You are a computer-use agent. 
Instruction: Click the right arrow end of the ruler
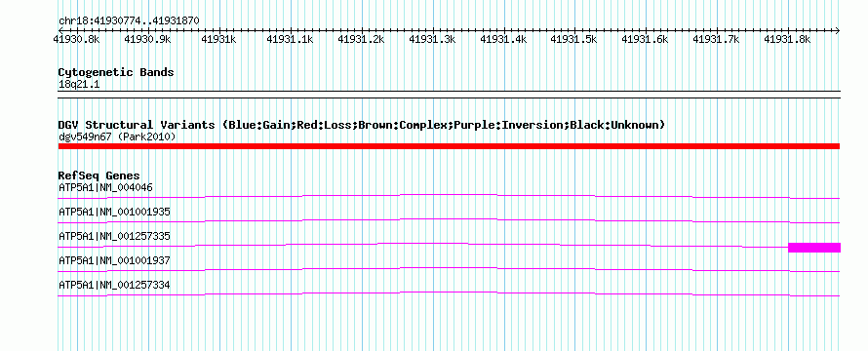[837, 30]
